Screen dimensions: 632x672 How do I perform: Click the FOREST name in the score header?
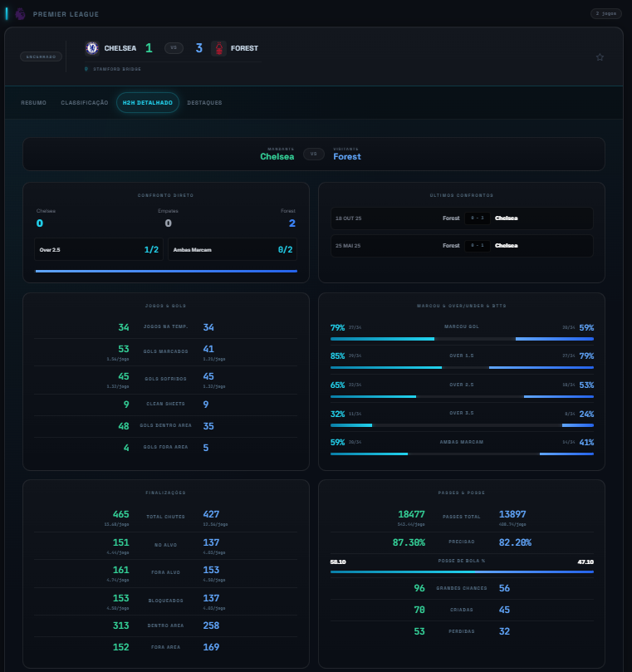[x=244, y=48]
